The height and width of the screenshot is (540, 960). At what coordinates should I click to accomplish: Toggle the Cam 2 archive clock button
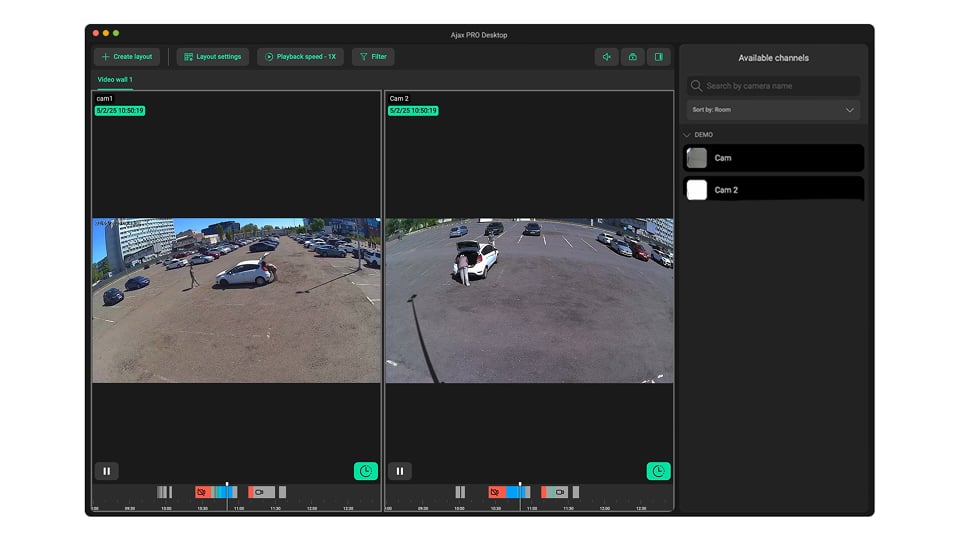point(658,471)
